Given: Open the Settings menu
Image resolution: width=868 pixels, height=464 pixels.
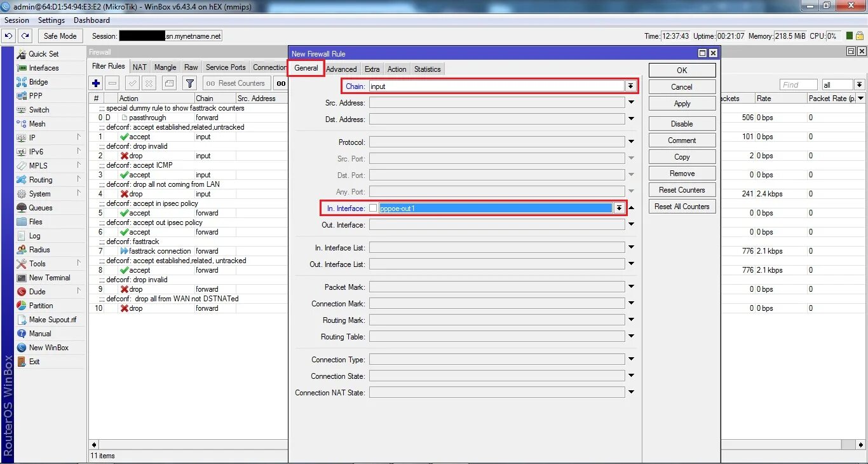Looking at the screenshot, I should pos(51,20).
